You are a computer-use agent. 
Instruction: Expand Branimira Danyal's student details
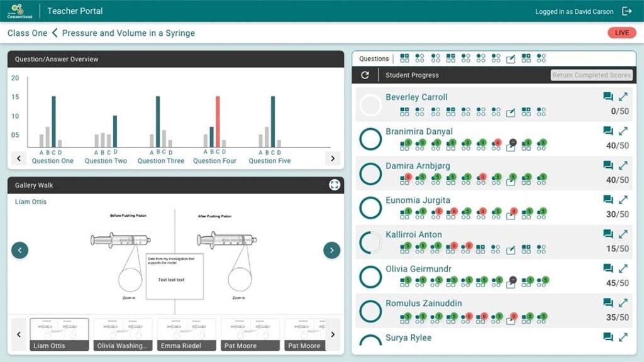point(623,131)
